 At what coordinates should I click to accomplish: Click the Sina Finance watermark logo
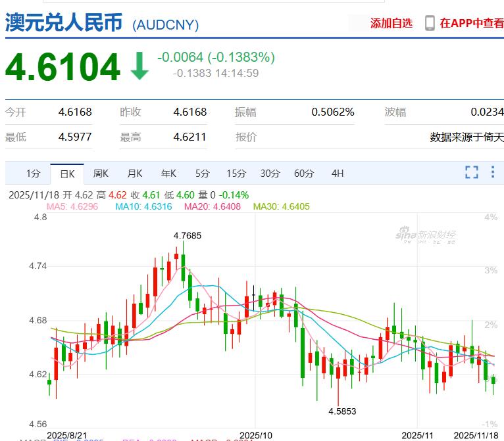tap(426, 235)
